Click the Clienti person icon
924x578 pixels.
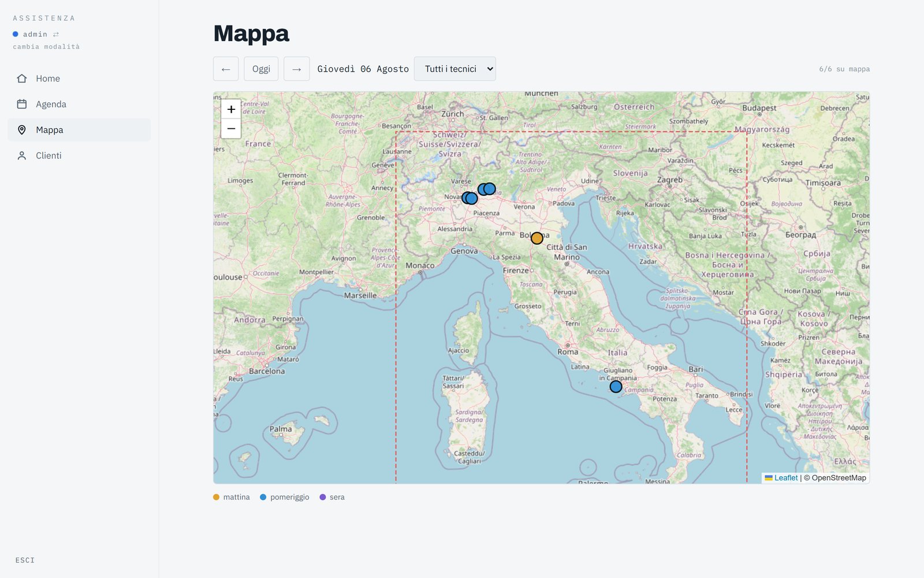coord(22,155)
